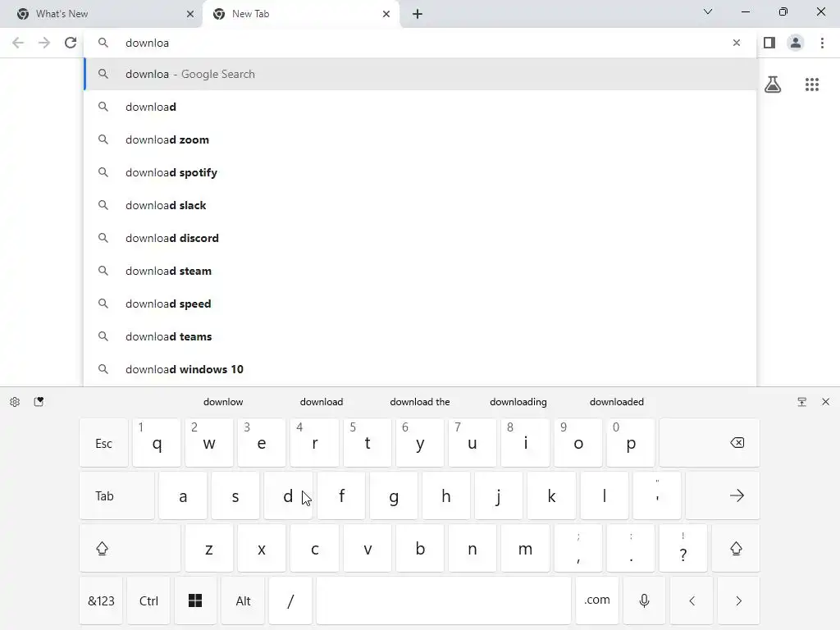This screenshot has height=630, width=840.
Task: Select the 'download spotify' suggestion
Action: 420,172
